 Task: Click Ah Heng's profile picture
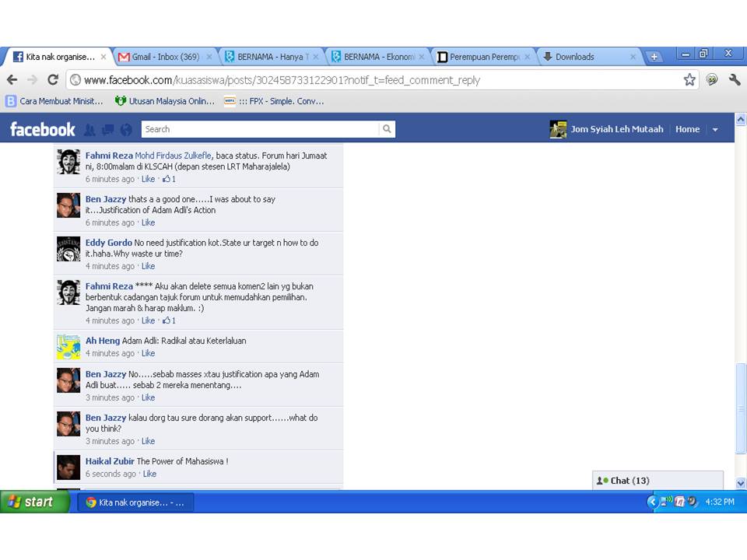pos(68,347)
